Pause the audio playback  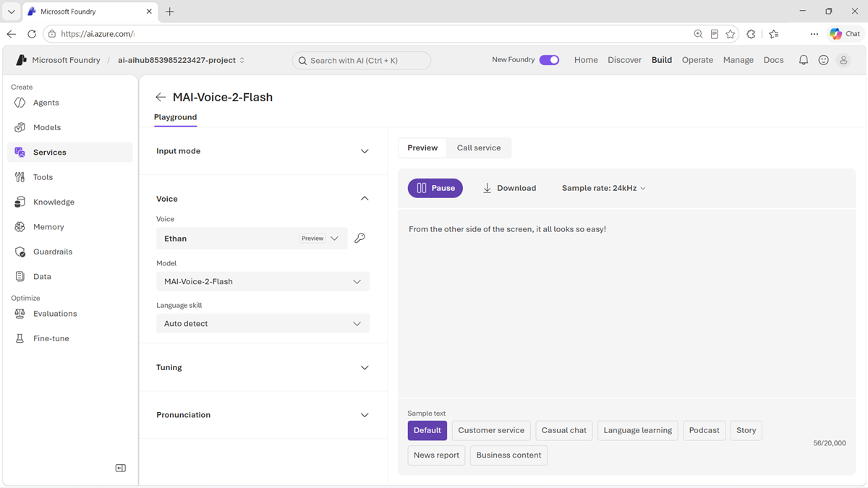pyautogui.click(x=435, y=188)
